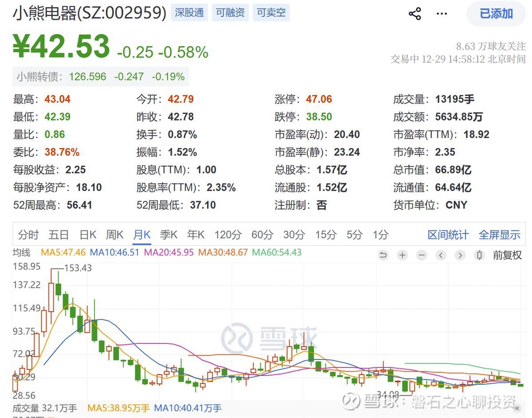Click the MA10:46.51 legend label

115,253
